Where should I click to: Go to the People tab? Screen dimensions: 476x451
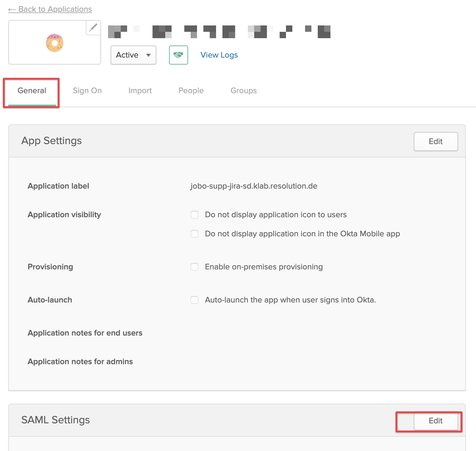191,91
